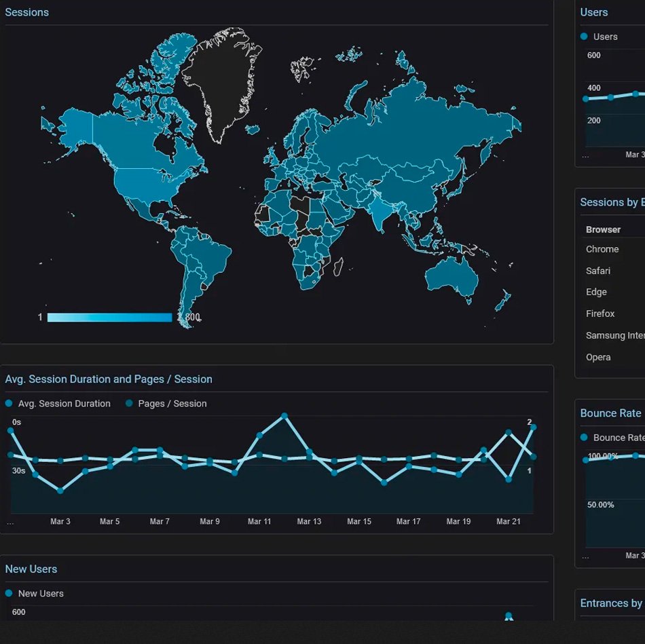This screenshot has height=644, width=645.
Task: Open the Sessions panel title
Action: (26, 12)
